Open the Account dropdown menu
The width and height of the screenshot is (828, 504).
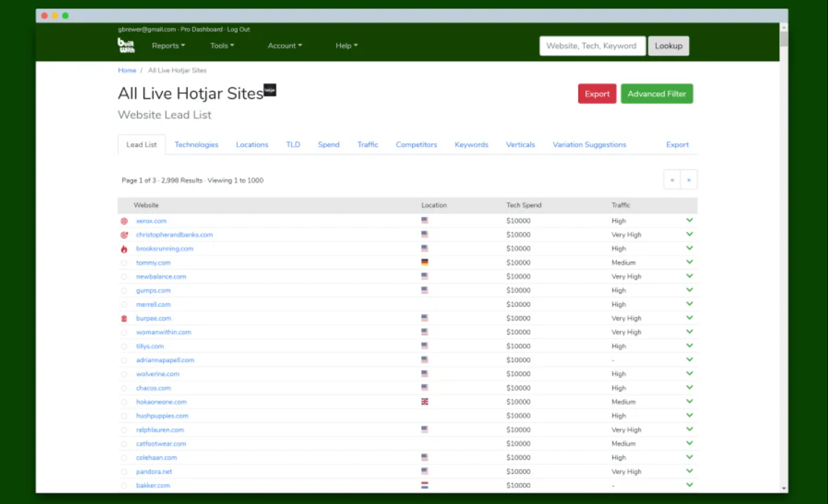coord(285,46)
